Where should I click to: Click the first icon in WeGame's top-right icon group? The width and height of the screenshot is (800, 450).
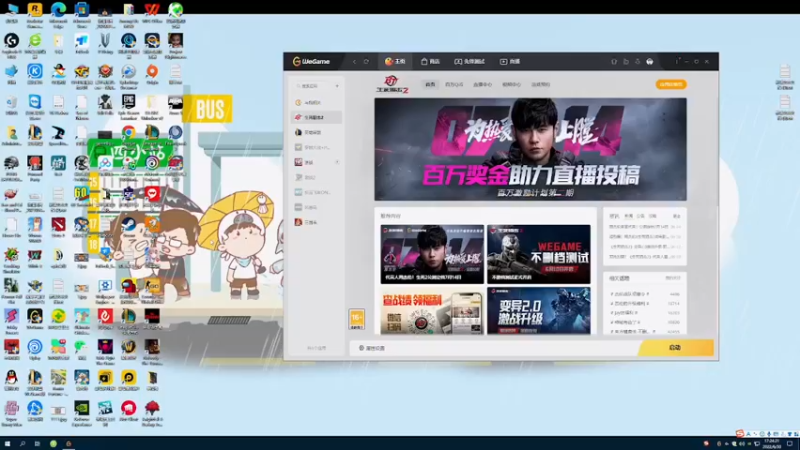coord(614,61)
